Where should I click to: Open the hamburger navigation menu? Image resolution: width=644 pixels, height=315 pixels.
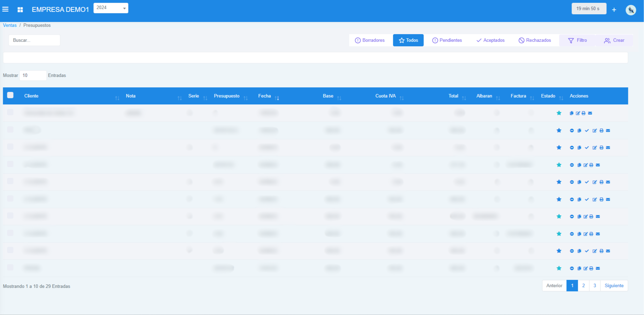coord(6,9)
